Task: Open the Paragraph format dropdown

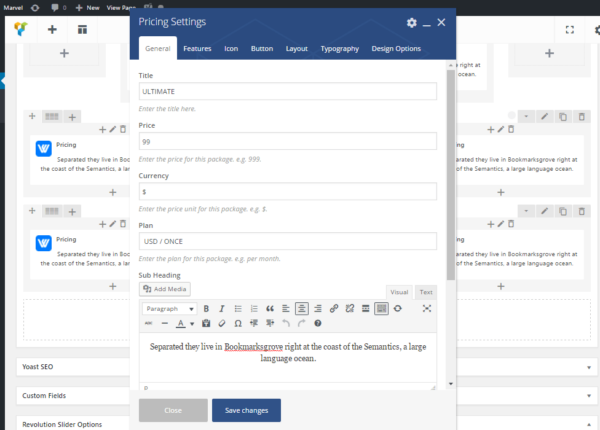Action: click(x=169, y=309)
